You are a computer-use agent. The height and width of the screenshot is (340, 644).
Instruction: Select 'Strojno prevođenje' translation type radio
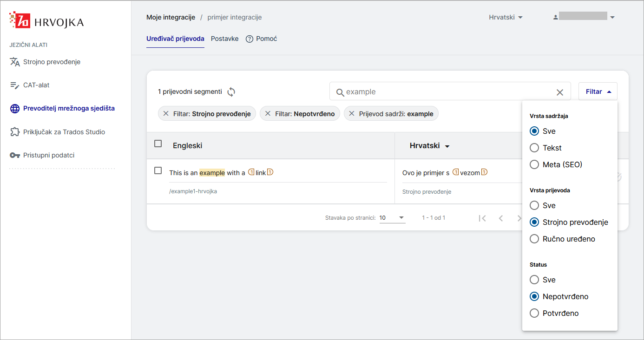[534, 222]
